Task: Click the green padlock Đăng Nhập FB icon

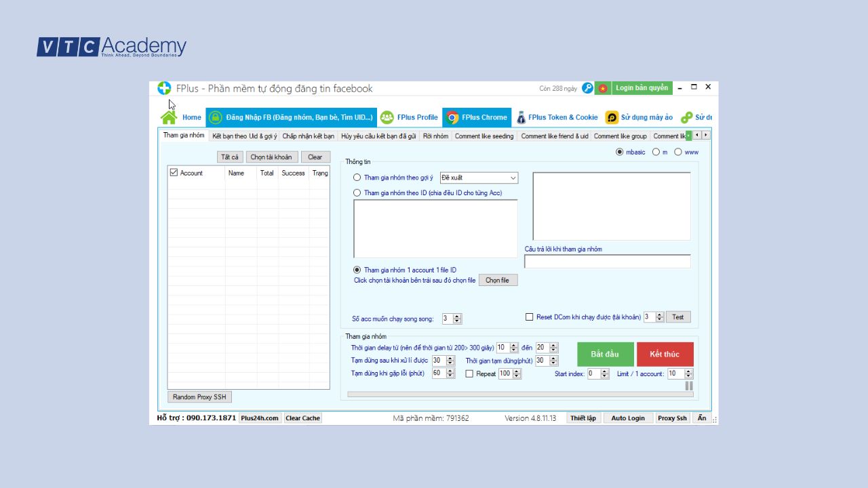Action: click(215, 117)
